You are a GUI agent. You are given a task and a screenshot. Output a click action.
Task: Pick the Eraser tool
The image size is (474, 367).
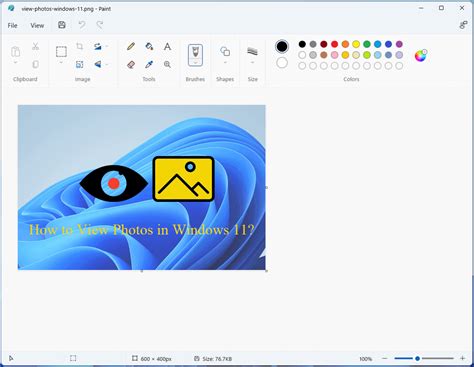click(131, 64)
